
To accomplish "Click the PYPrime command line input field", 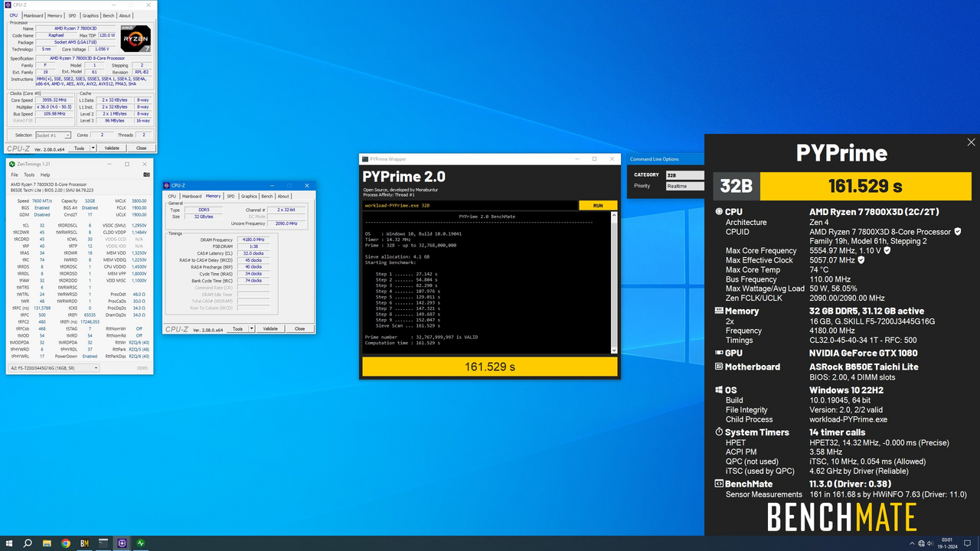I will [x=470, y=205].
